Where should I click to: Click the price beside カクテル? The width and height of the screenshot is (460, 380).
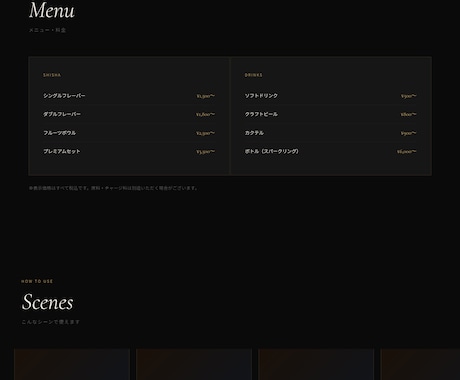click(409, 133)
